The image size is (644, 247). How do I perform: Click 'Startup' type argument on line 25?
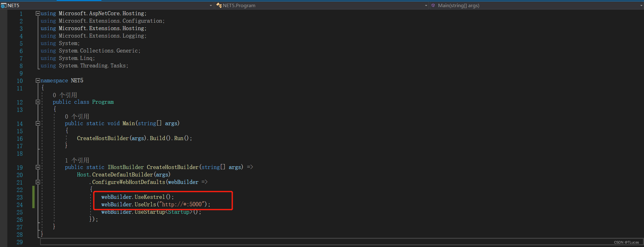pos(179,212)
